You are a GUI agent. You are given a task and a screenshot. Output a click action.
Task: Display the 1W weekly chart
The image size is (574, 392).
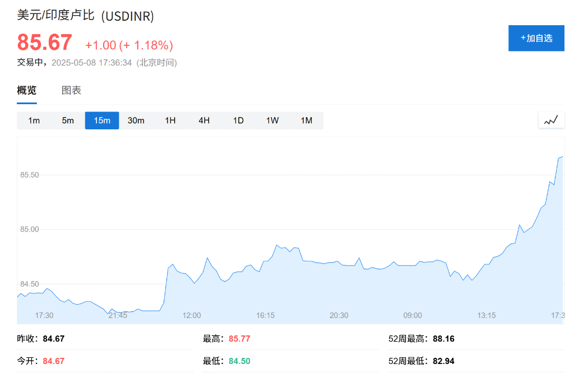[272, 120]
